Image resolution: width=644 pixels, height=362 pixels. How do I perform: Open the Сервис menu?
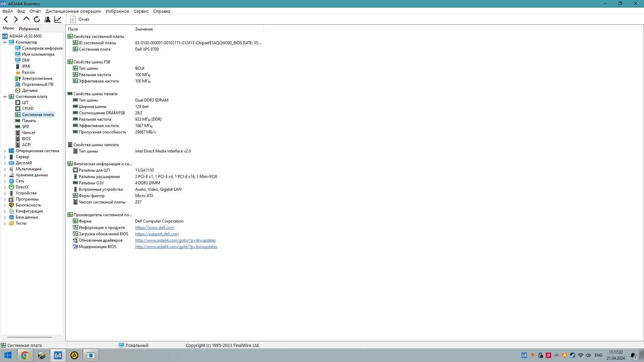[141, 11]
